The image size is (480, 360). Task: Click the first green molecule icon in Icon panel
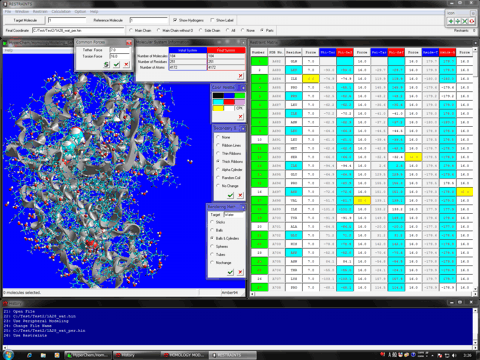point(451,21)
